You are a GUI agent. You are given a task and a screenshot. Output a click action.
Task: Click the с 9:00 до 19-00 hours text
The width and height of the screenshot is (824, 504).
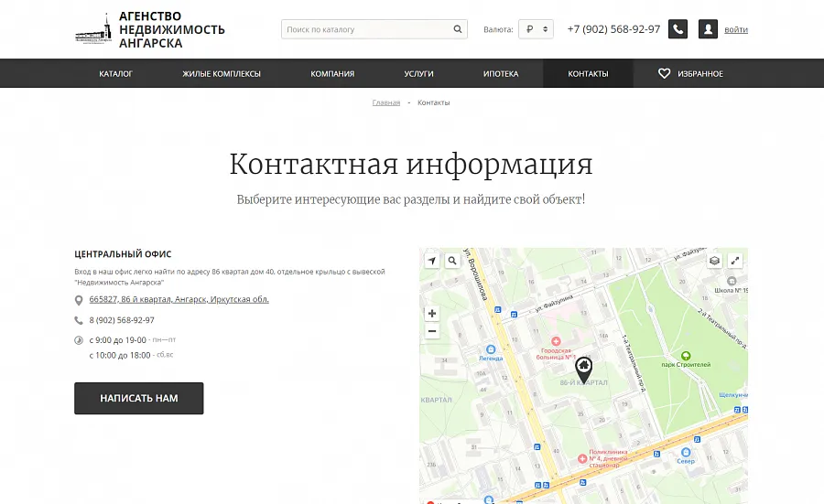point(118,340)
